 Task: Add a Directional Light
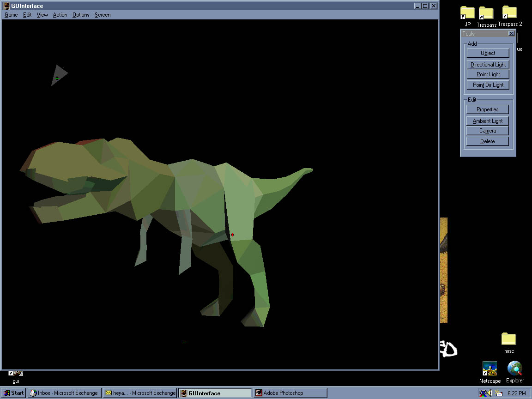(x=488, y=65)
